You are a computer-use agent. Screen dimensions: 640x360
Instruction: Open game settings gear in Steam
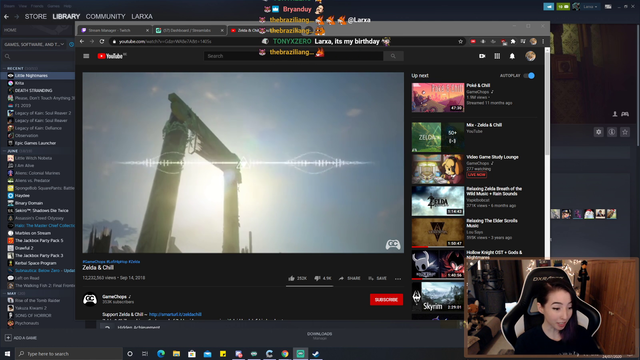[598, 132]
